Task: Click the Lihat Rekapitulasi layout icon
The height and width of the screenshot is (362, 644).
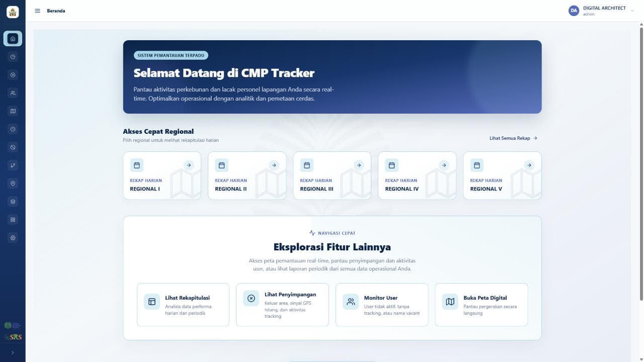Action: click(x=151, y=302)
